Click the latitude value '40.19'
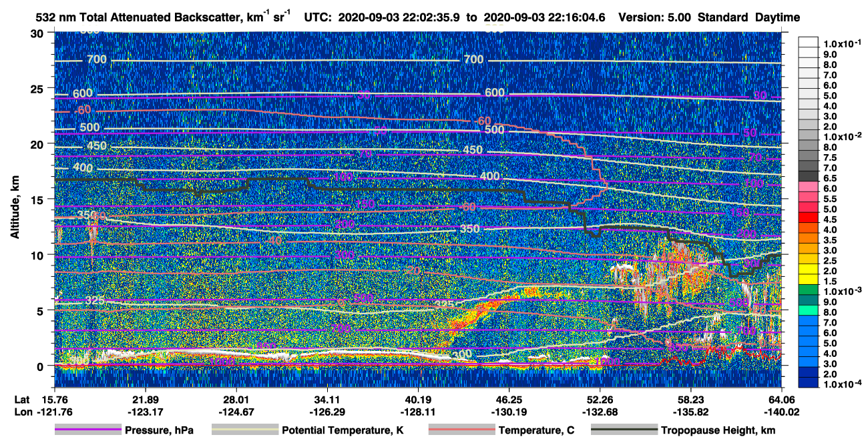This screenshot has width=868, height=445. pyautogui.click(x=418, y=399)
